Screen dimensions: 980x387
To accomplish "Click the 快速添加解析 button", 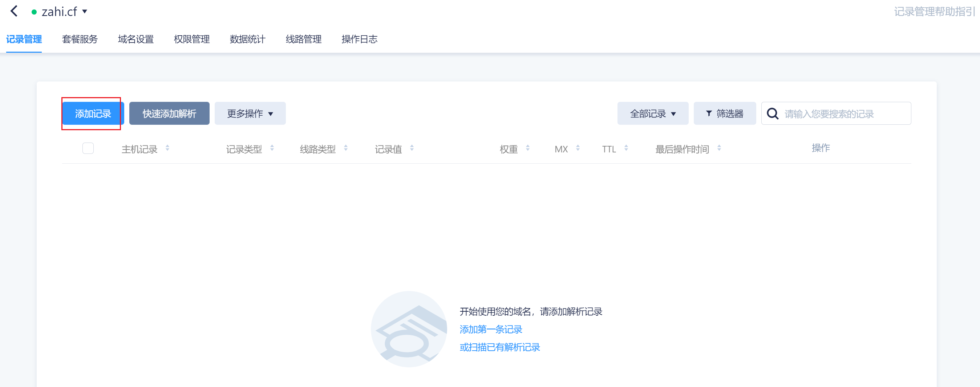I will click(169, 113).
